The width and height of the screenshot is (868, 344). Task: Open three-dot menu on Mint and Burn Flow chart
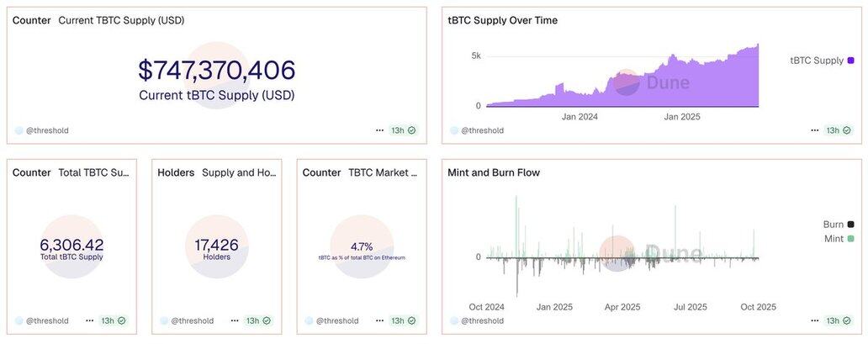tap(814, 320)
